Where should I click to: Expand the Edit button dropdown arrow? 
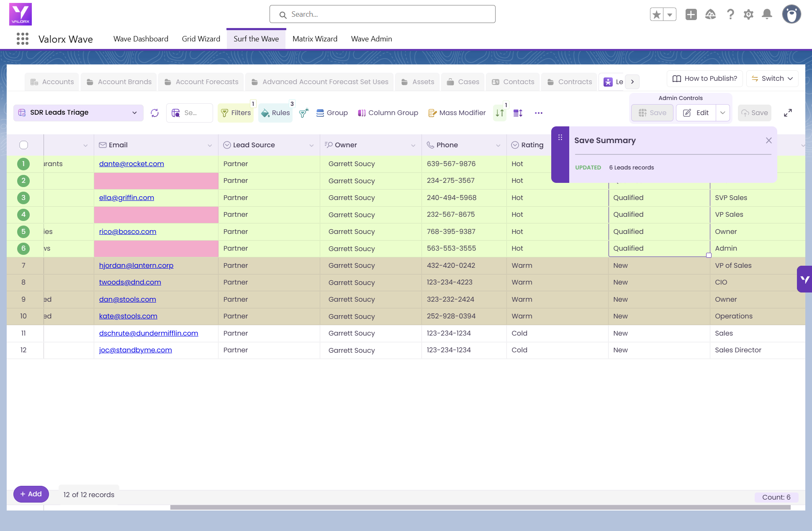pyautogui.click(x=723, y=113)
